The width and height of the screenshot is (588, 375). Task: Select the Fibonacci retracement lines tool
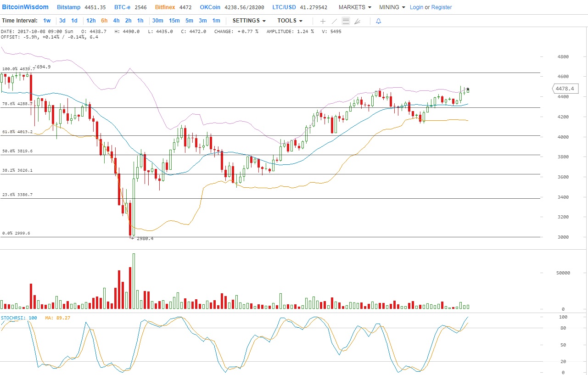tap(346, 21)
